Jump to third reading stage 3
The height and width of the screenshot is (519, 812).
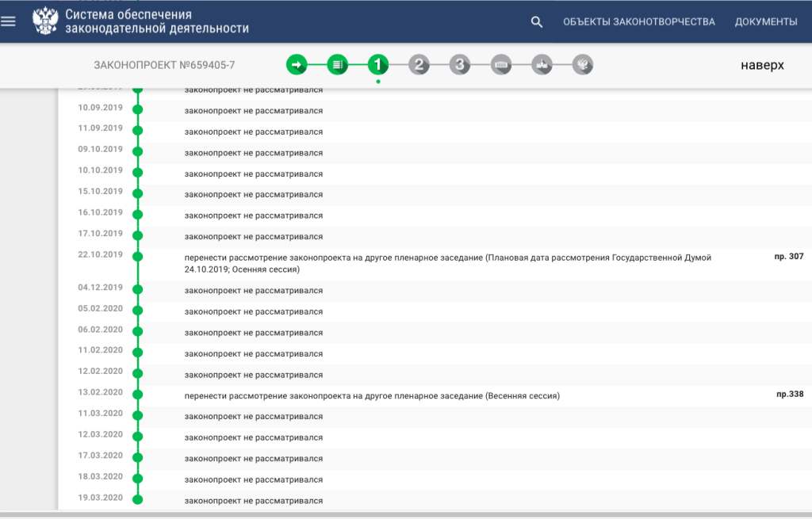[460, 65]
